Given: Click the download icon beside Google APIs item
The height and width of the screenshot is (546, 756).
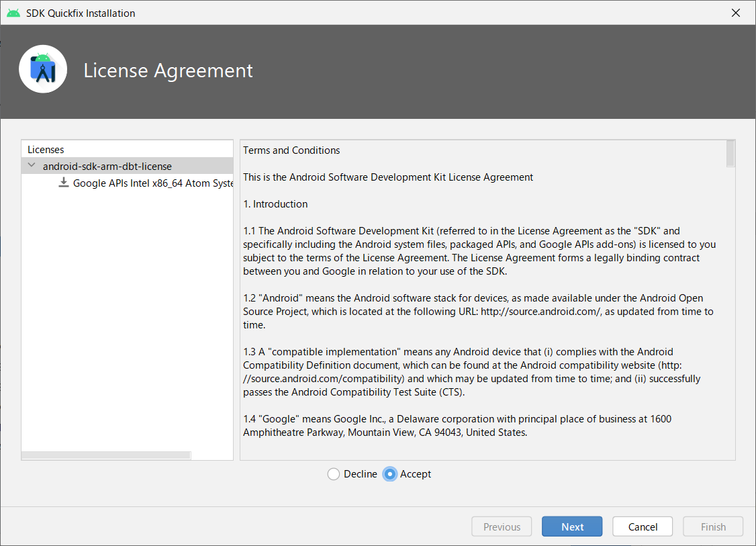Looking at the screenshot, I should pyautogui.click(x=62, y=182).
